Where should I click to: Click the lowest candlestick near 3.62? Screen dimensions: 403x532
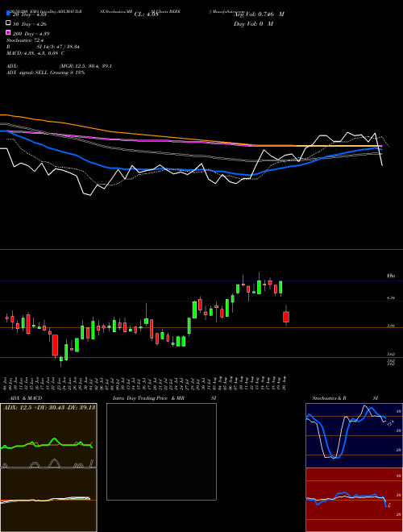click(61, 360)
